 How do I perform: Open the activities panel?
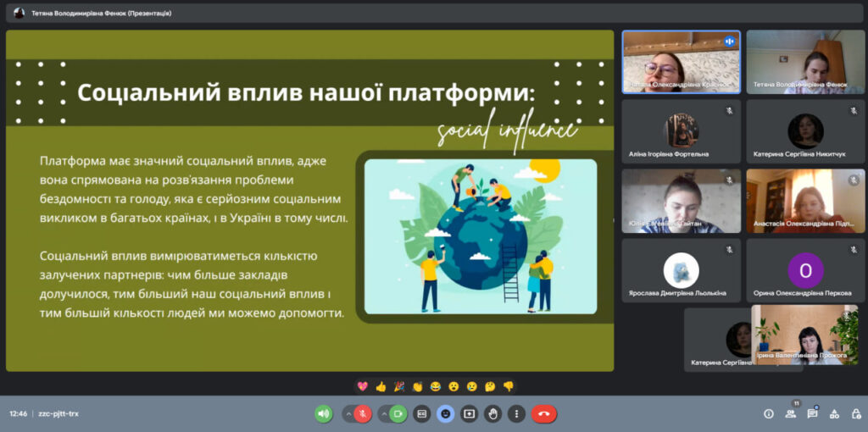[834, 414]
